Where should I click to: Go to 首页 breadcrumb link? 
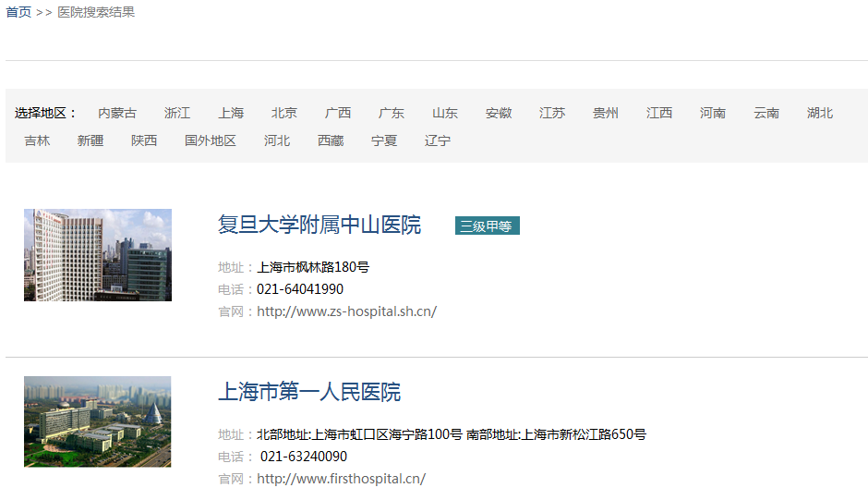point(18,12)
